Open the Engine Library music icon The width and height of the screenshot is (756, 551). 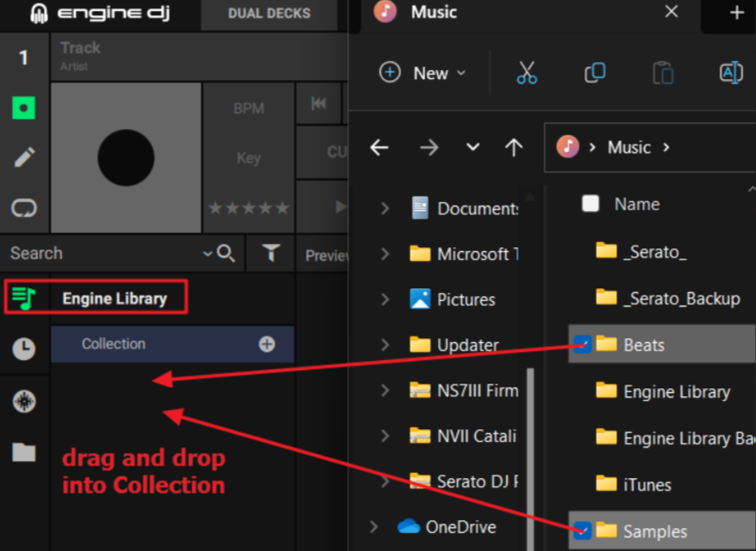[x=23, y=297]
